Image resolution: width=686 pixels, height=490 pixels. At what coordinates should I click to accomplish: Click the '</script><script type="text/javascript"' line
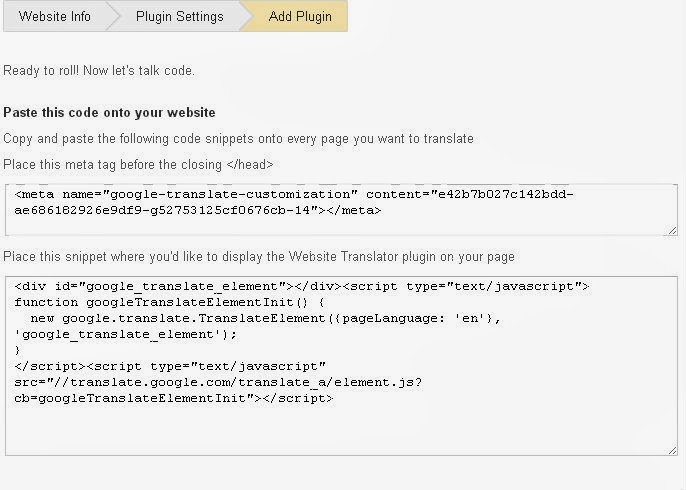(170, 366)
